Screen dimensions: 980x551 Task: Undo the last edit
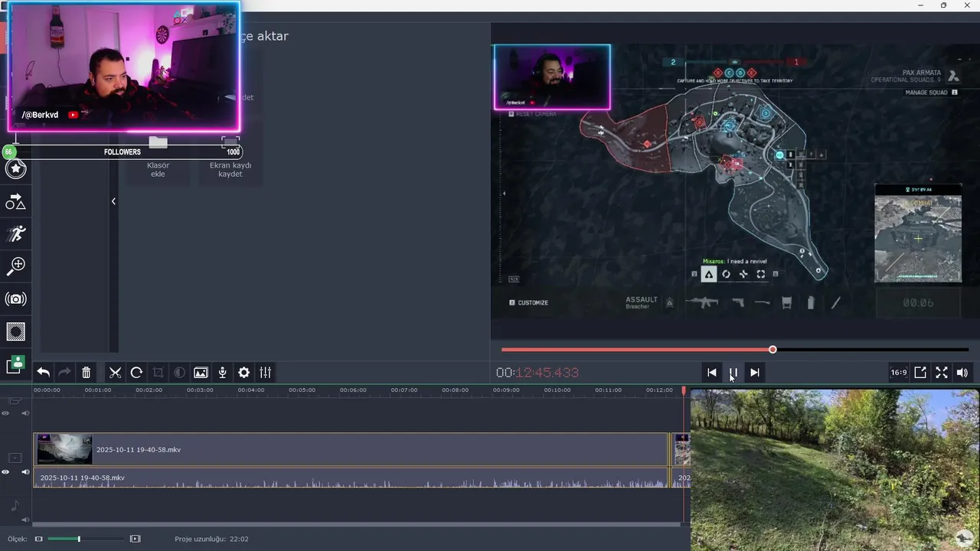point(44,373)
